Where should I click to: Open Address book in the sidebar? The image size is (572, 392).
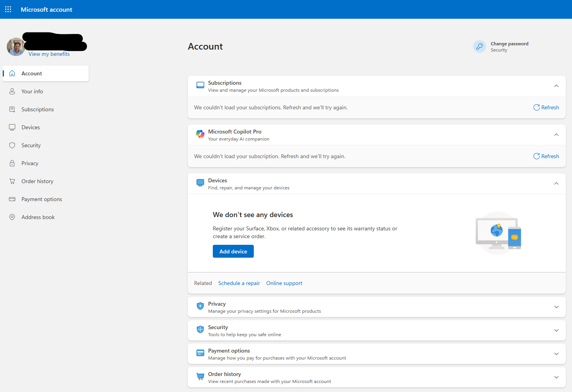(x=46, y=217)
